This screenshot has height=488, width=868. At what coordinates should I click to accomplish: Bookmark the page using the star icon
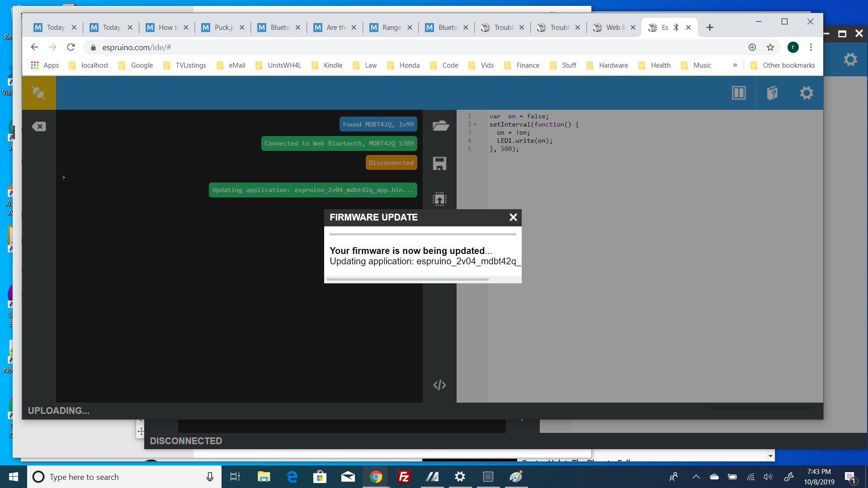(770, 47)
